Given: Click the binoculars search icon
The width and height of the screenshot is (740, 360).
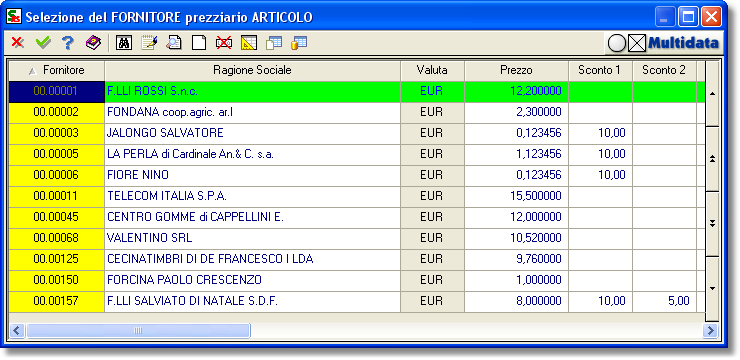Looking at the screenshot, I should [x=124, y=43].
